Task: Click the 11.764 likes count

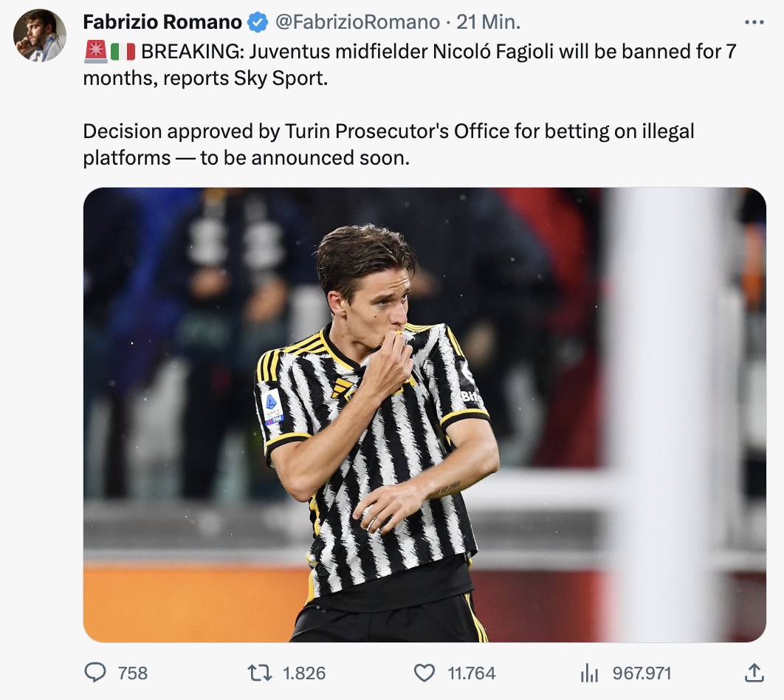Action: [x=472, y=673]
